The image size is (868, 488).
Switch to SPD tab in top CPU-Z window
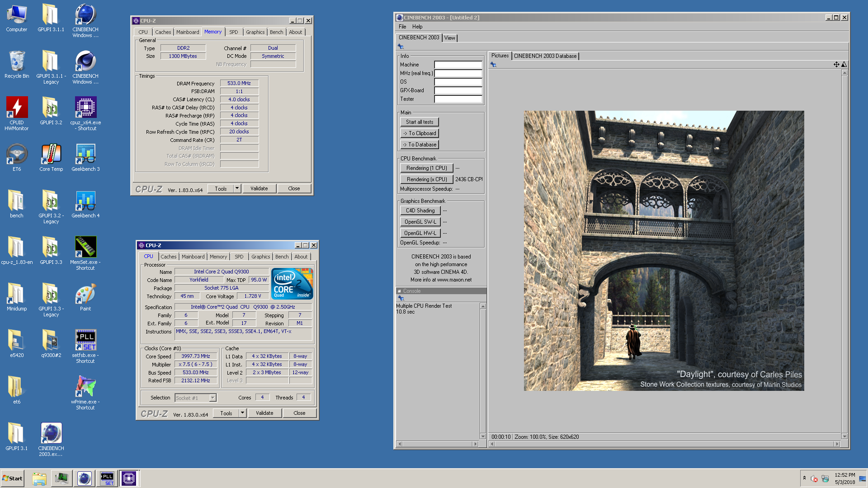coord(233,32)
